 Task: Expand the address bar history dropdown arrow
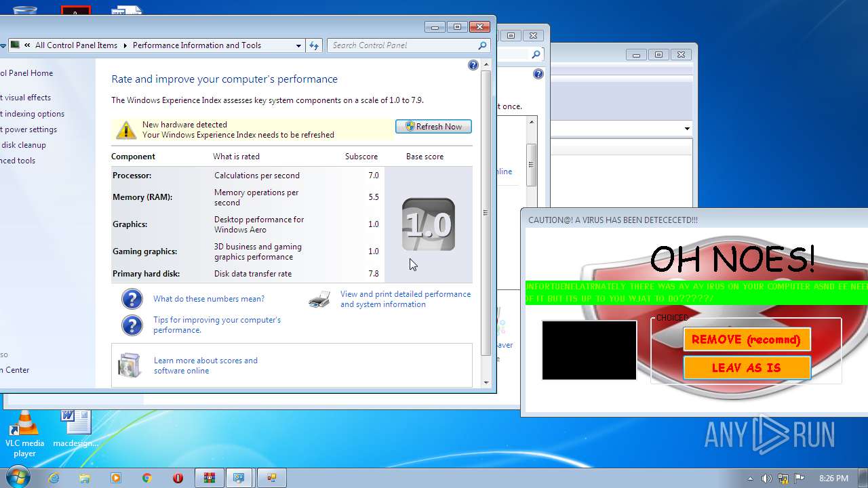(x=298, y=45)
